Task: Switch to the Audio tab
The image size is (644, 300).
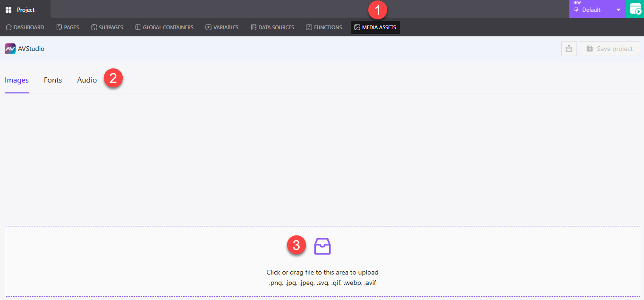Action: point(87,80)
